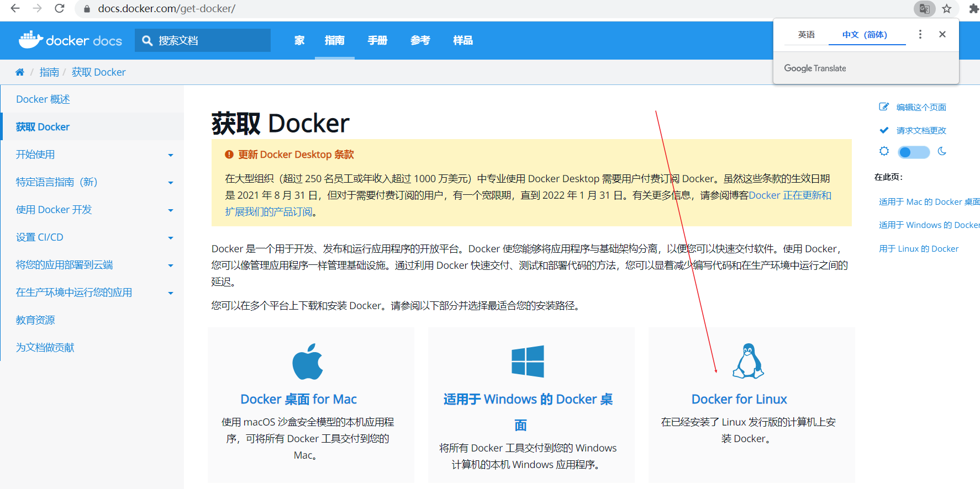Click the Windows card description 将所有 Docker 工具交付到您的 Windows

528,456
